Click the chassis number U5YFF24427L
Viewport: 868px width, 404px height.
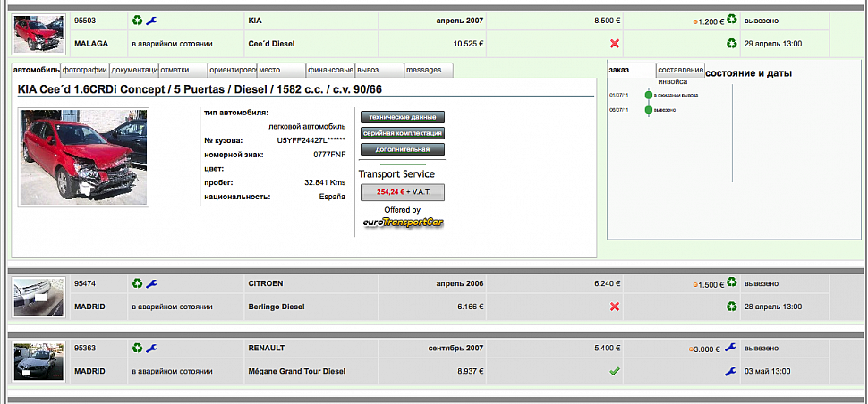311,141
